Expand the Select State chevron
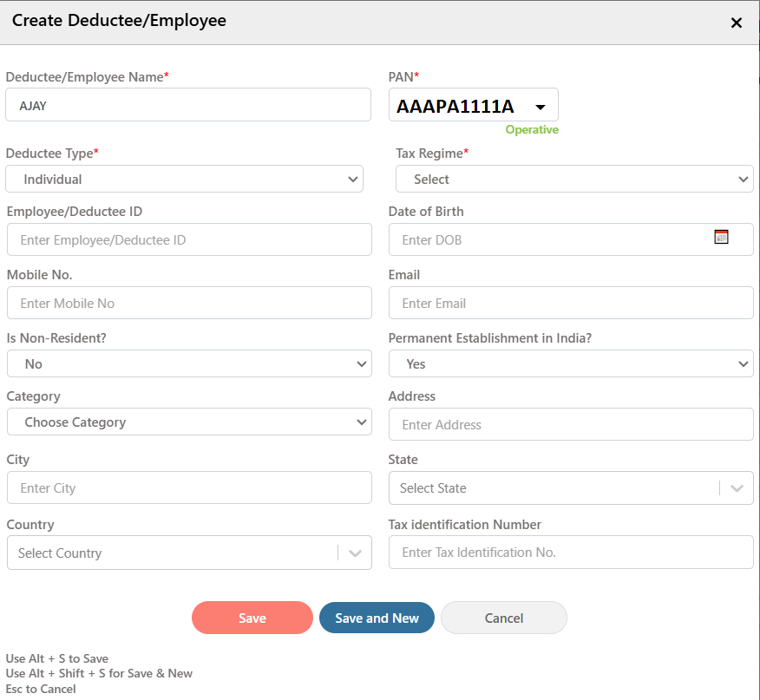This screenshot has width=760, height=700. click(737, 488)
